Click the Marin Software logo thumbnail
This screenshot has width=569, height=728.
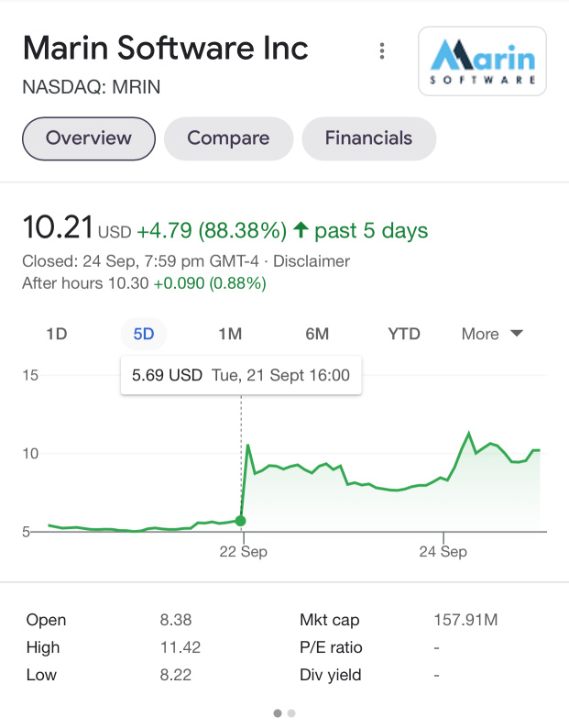(482, 61)
